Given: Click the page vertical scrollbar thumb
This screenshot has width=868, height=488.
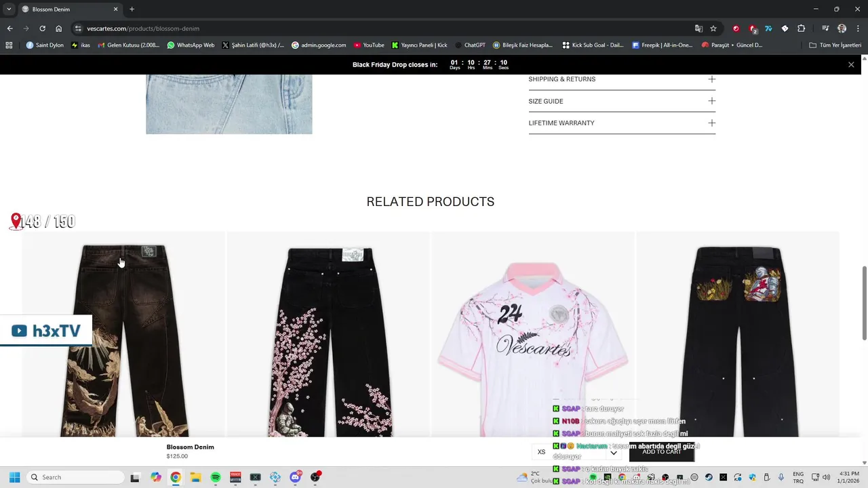Looking at the screenshot, I should tap(864, 303).
